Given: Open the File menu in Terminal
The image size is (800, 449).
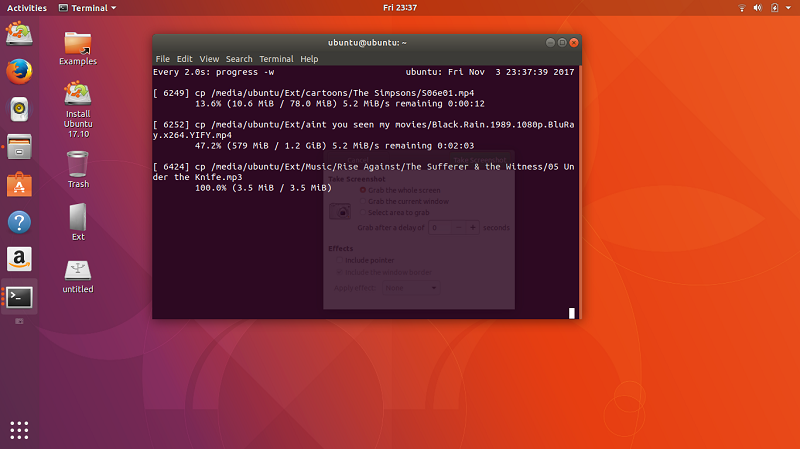Looking at the screenshot, I should 162,59.
